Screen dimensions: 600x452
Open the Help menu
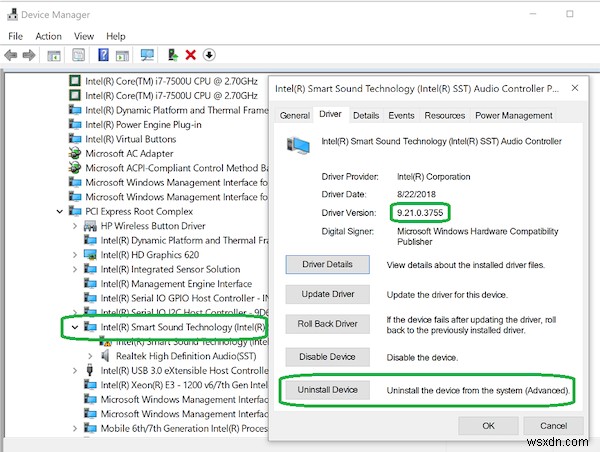(x=116, y=36)
